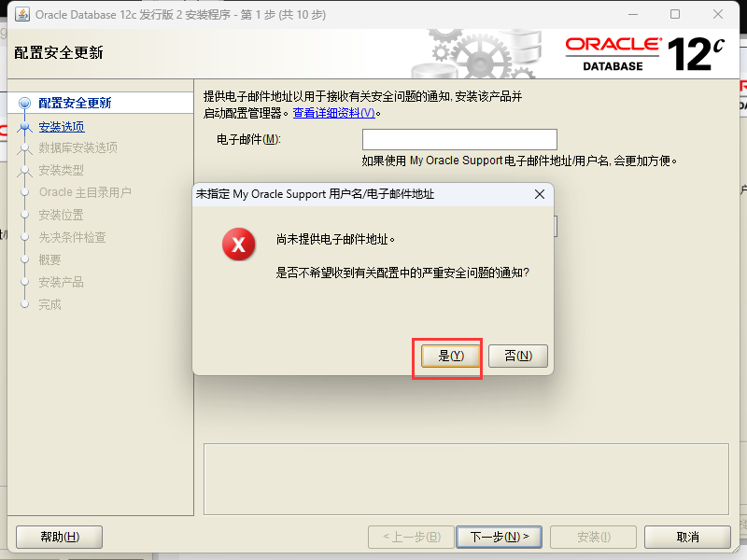Maximize the Oracle installer window

(675, 14)
